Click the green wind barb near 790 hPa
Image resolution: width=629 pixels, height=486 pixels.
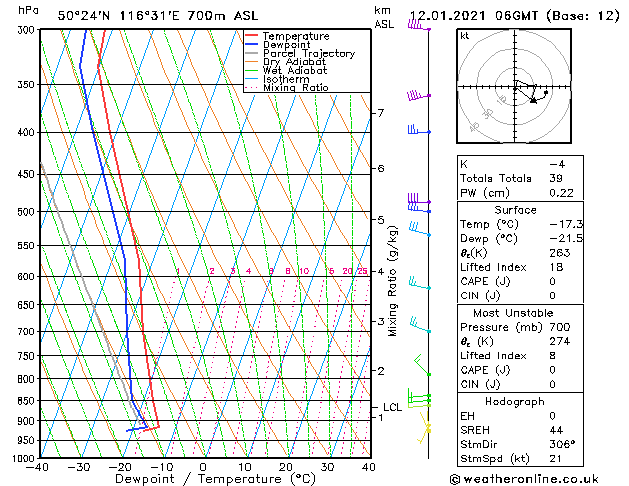pos(422,364)
